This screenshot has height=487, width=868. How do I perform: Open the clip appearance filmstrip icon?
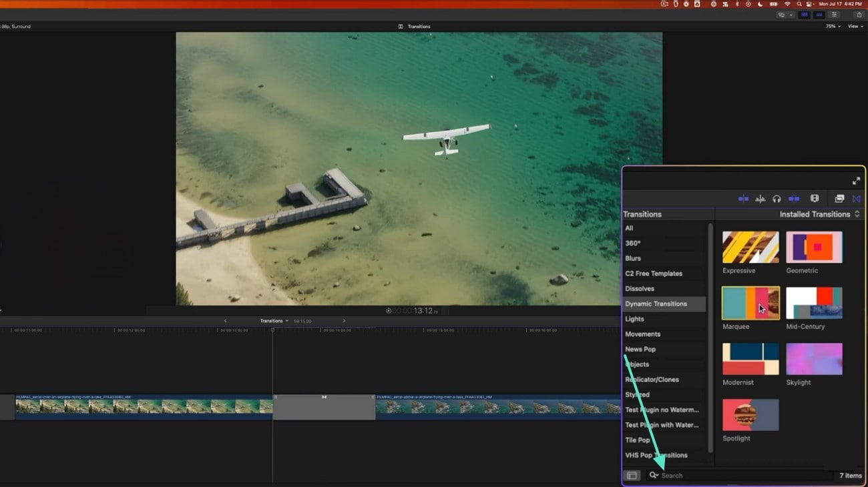(x=815, y=199)
